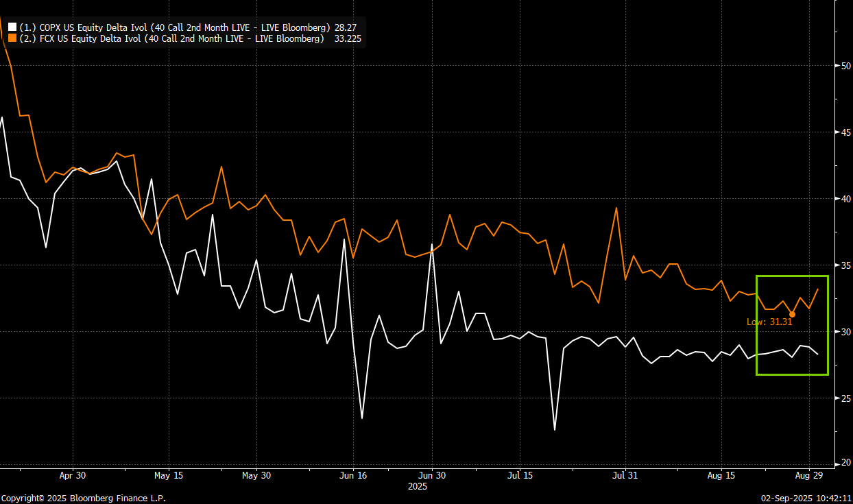Viewport: 853px width, 504px height.
Task: Click the orange FCX legend color swatch
Action: pyautogui.click(x=12, y=39)
